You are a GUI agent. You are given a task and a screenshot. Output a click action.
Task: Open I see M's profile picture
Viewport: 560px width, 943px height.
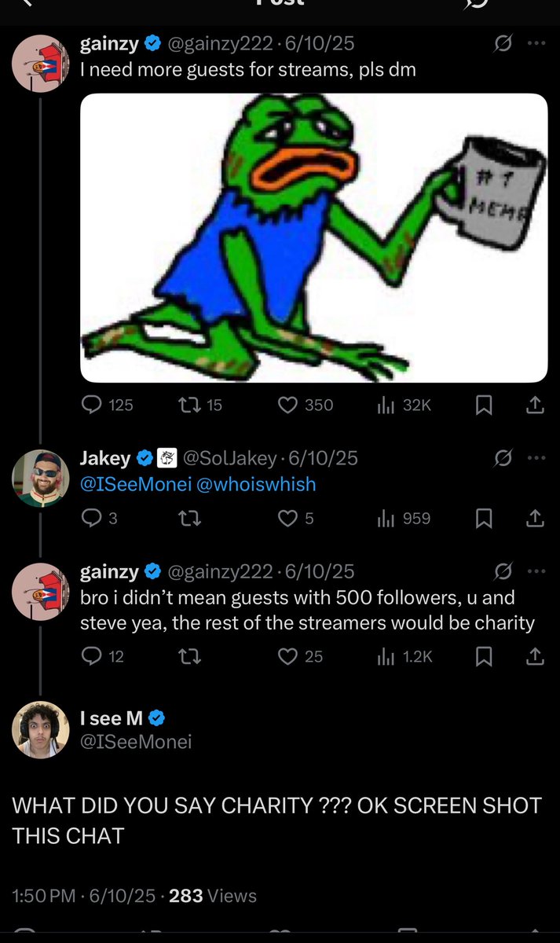tap(40, 730)
